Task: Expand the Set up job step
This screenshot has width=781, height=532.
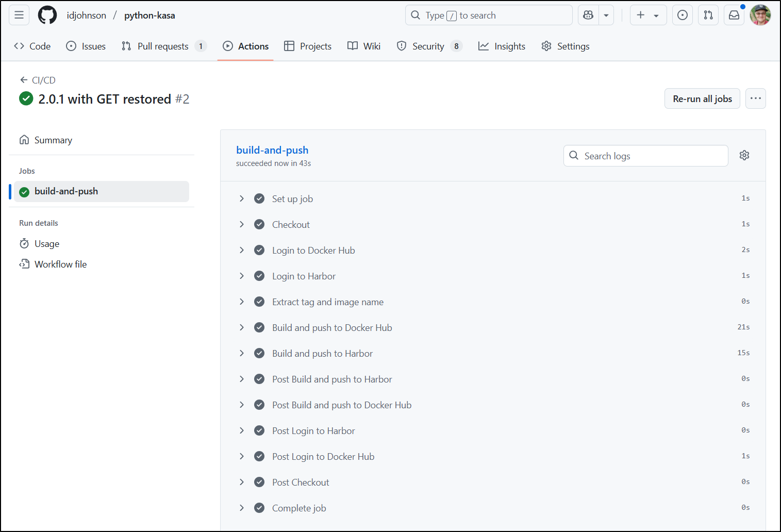Action: [x=242, y=198]
